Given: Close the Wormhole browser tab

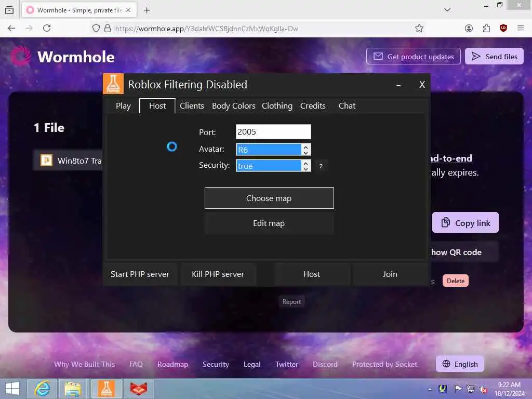Looking at the screenshot, I should tap(128, 10).
